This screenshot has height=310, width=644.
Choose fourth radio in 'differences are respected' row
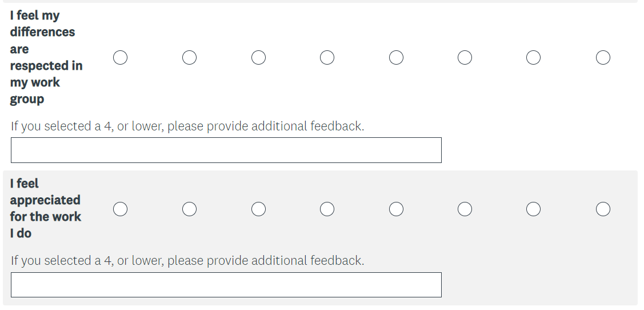327,58
